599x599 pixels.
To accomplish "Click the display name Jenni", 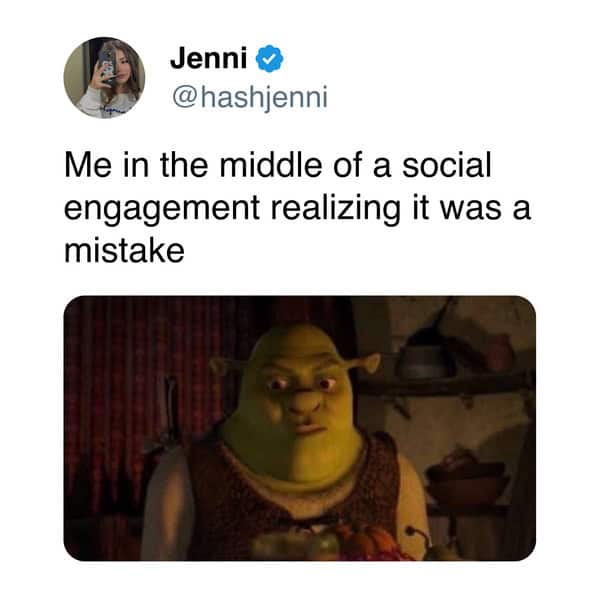I will click(209, 58).
